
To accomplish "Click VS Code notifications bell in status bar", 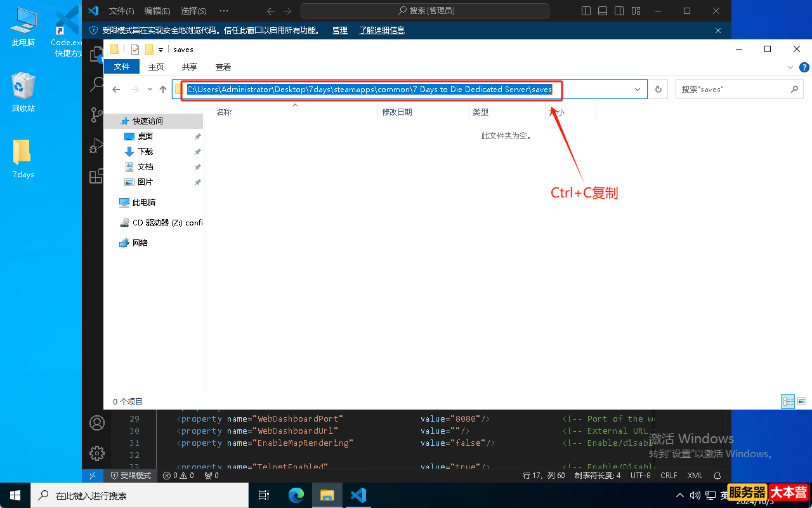I will tap(717, 475).
